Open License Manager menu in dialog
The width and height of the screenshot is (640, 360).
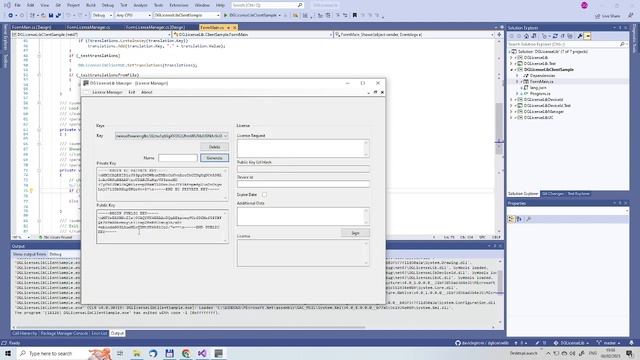(x=107, y=92)
